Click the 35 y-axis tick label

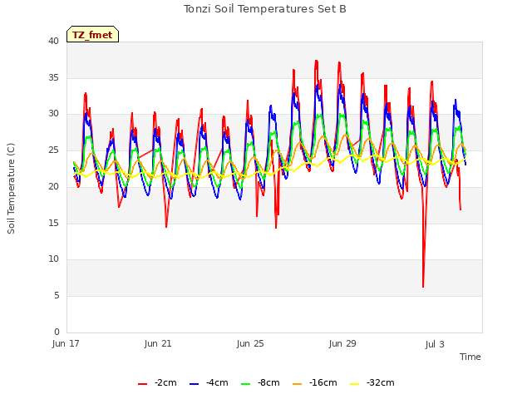coord(53,77)
